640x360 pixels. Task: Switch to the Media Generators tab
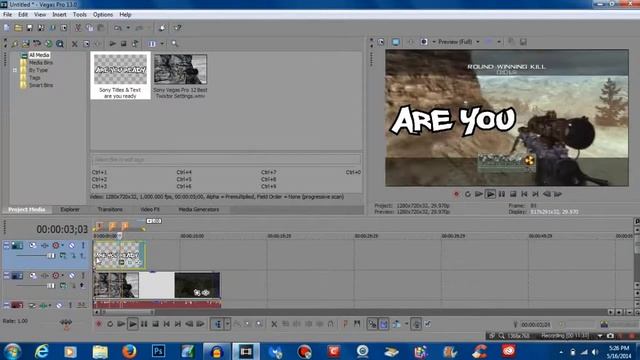click(199, 209)
